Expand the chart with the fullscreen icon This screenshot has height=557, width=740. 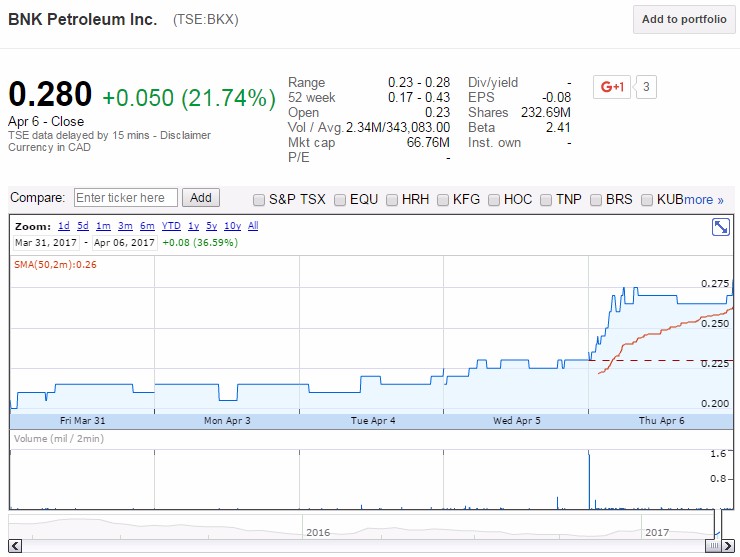[720, 227]
